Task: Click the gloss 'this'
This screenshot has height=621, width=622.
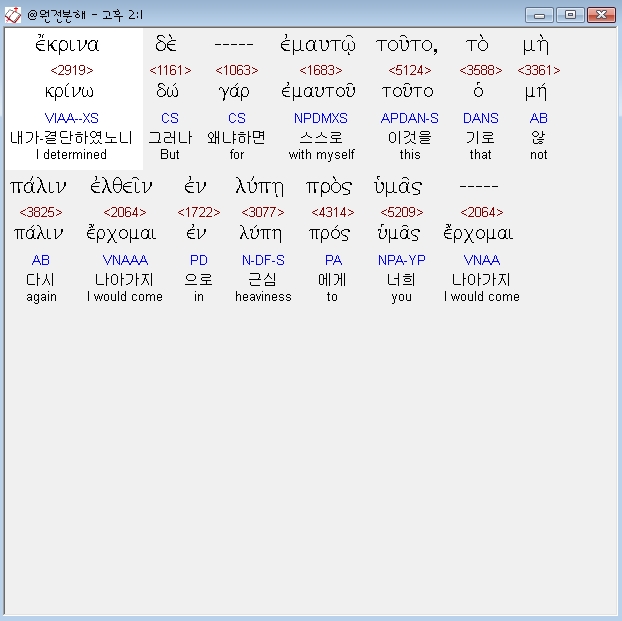Action: point(410,154)
